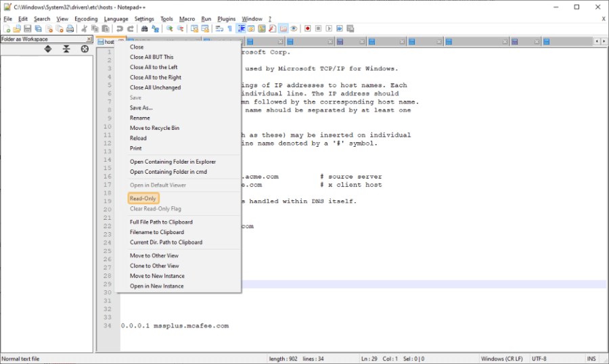Choose Open in New Instance
This screenshot has height=364, width=609.
click(156, 286)
